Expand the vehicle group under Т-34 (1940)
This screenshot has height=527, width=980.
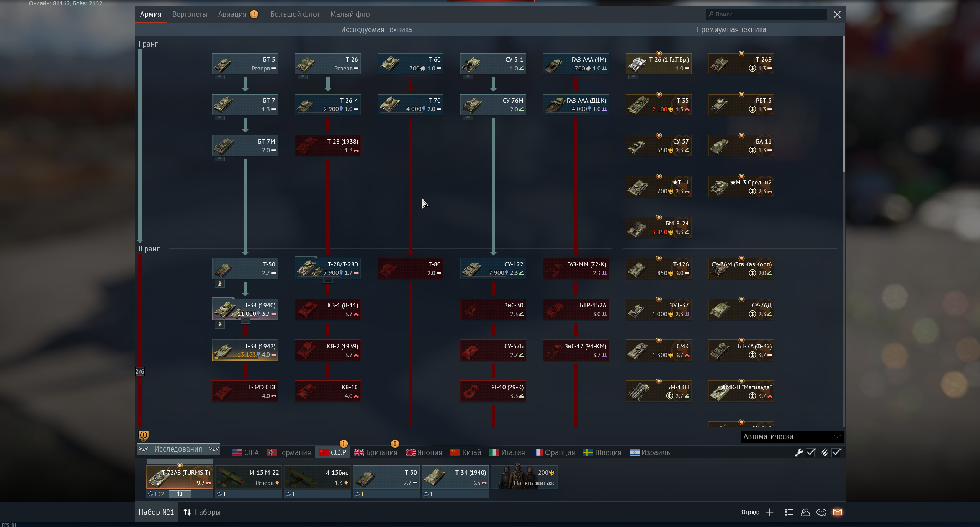coord(245,321)
